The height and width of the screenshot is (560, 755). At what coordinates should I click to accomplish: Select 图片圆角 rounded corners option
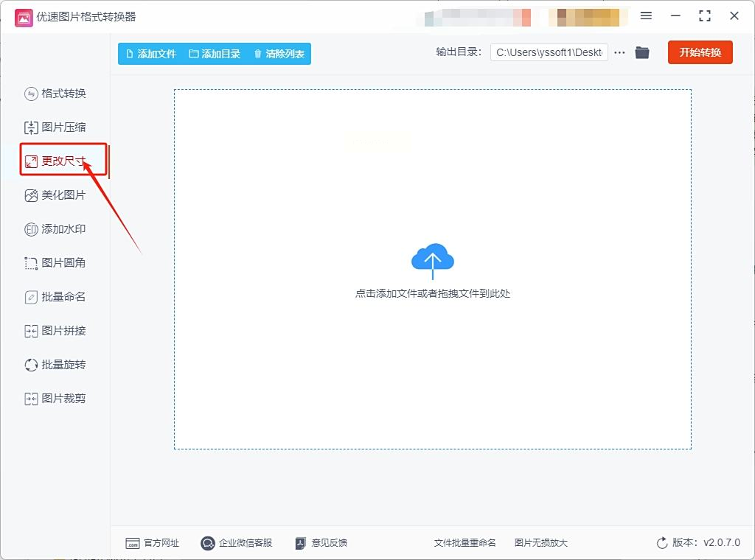(55, 262)
